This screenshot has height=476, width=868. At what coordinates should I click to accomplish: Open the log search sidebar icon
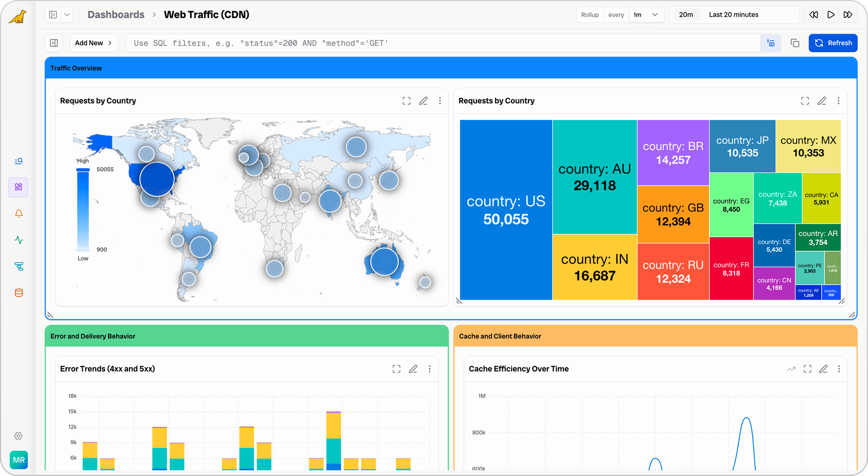[x=19, y=161]
